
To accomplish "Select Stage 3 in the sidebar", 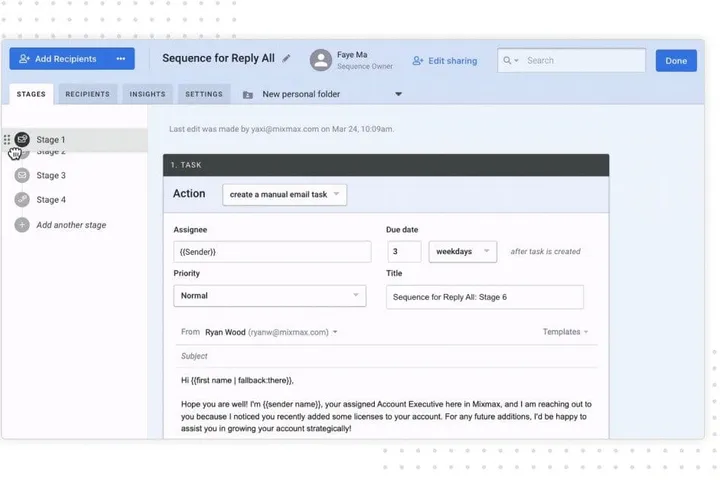I will 51,175.
